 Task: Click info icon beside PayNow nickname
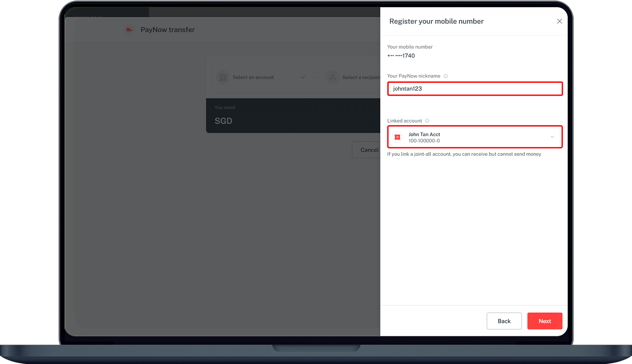446,76
